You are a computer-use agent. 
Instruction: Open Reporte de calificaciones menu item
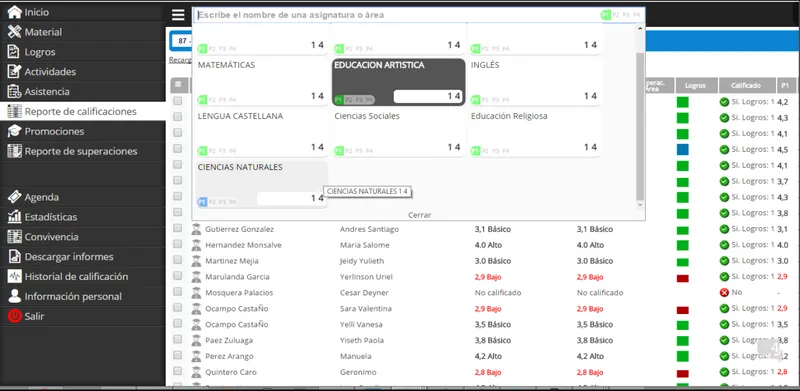click(83, 111)
